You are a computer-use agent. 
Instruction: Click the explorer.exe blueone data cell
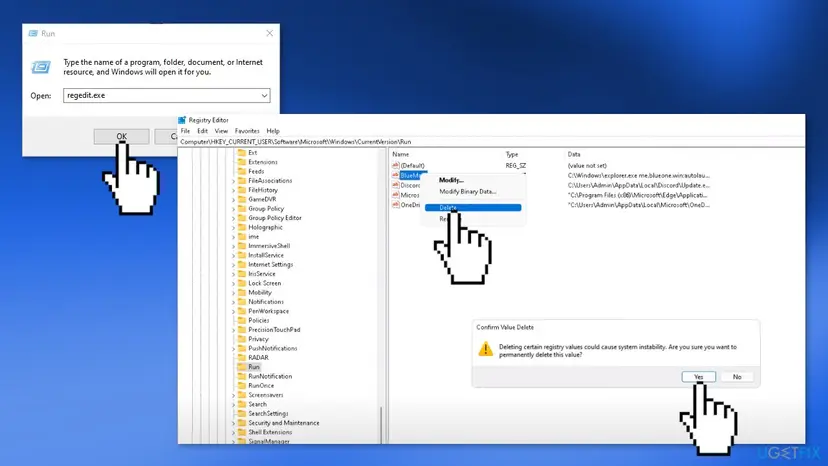(638, 175)
